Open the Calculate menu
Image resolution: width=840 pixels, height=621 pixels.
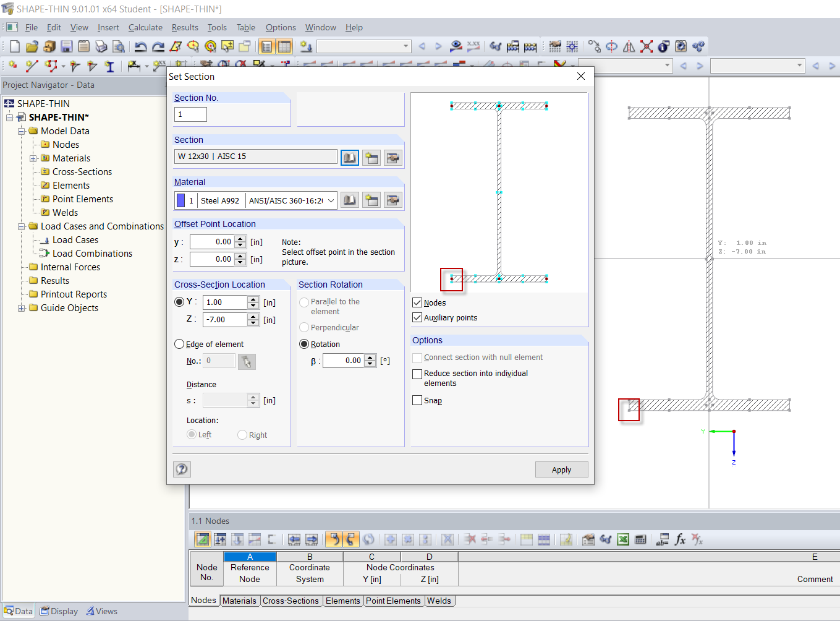(145, 27)
